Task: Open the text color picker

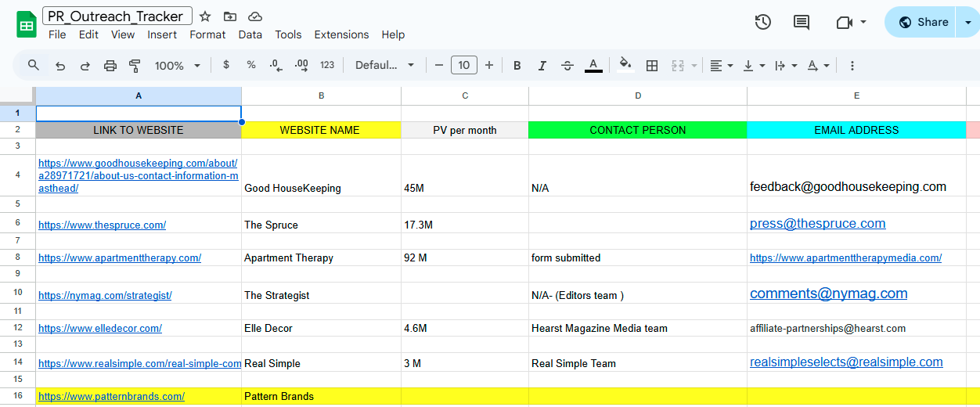Action: 593,65
